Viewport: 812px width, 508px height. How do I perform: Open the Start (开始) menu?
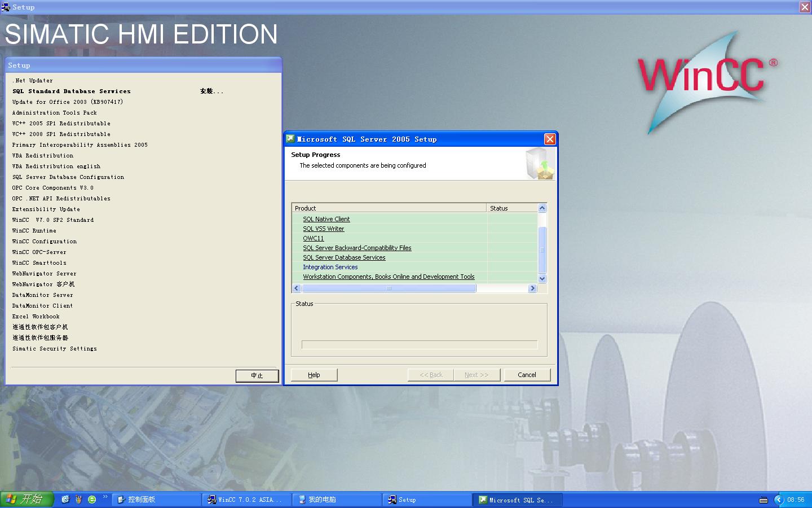coord(27,499)
